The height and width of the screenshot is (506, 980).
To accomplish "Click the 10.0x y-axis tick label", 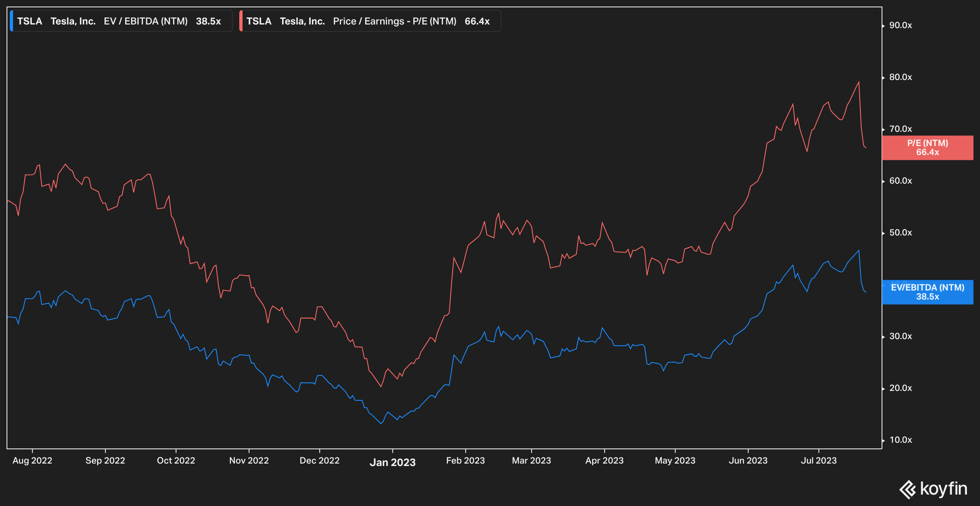I will [900, 440].
